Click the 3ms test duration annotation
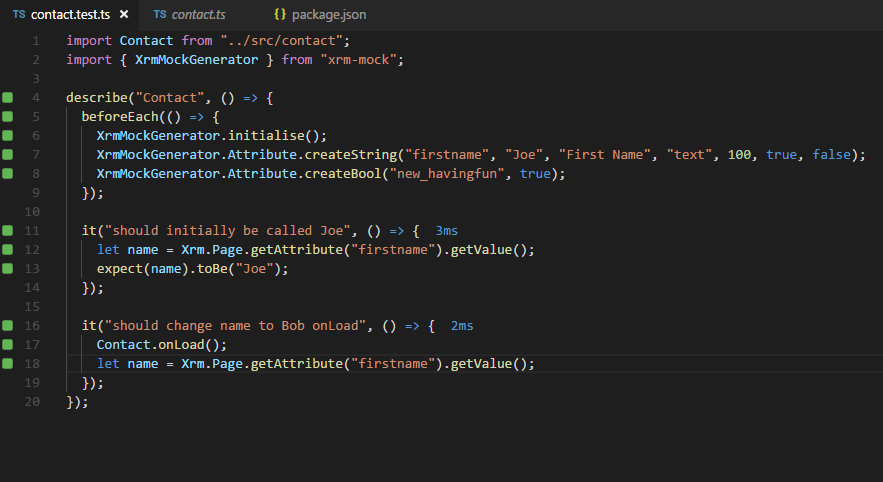This screenshot has width=883, height=482. coord(447,231)
